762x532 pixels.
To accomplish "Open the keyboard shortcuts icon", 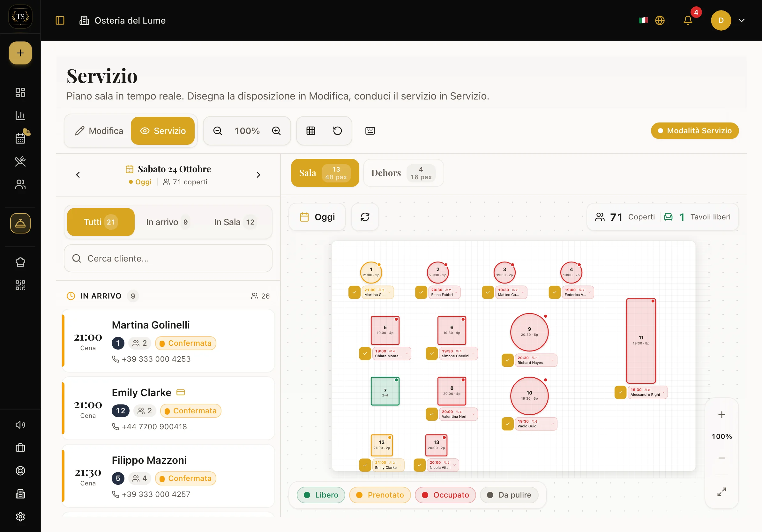I will [370, 131].
